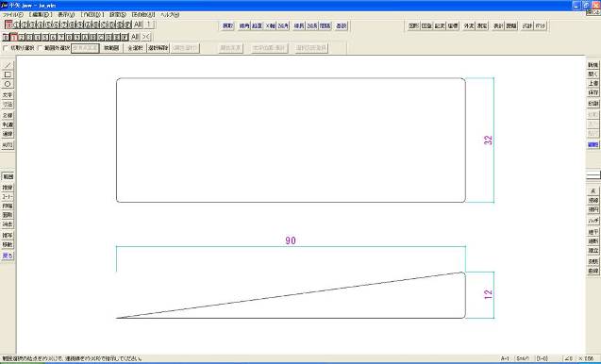
Task: Select the rectangle drawing tool
Action: [8, 74]
